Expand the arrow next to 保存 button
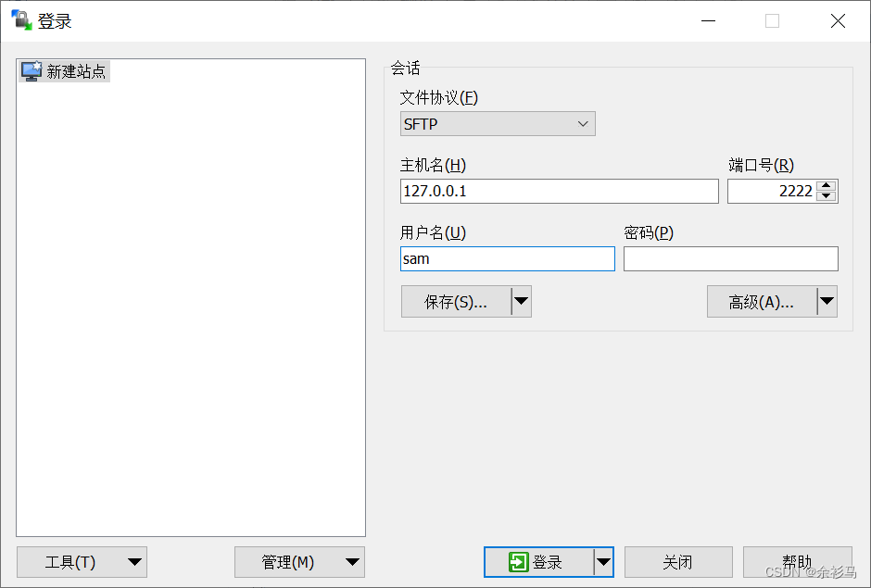Image resolution: width=871 pixels, height=588 pixels. (522, 302)
